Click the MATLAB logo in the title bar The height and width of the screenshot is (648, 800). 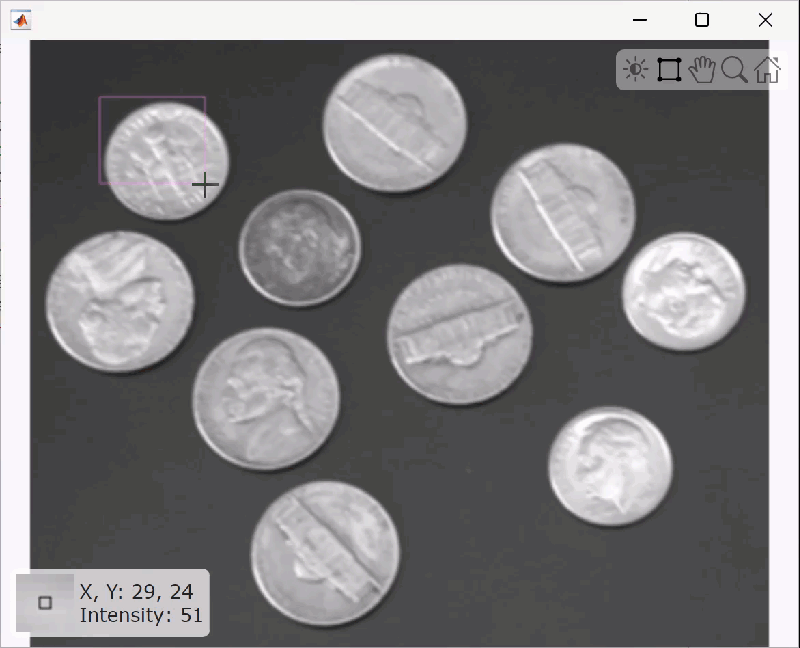point(20,20)
